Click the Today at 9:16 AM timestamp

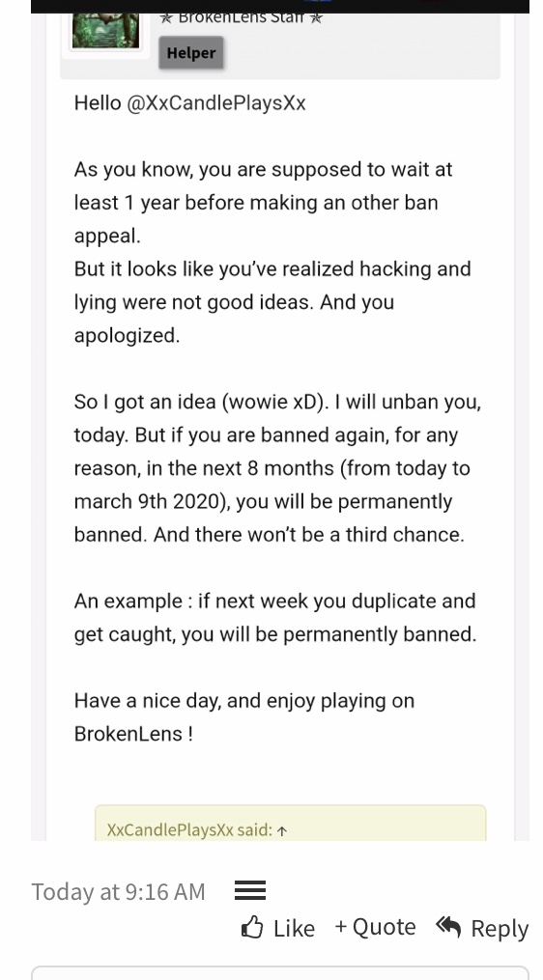118,891
